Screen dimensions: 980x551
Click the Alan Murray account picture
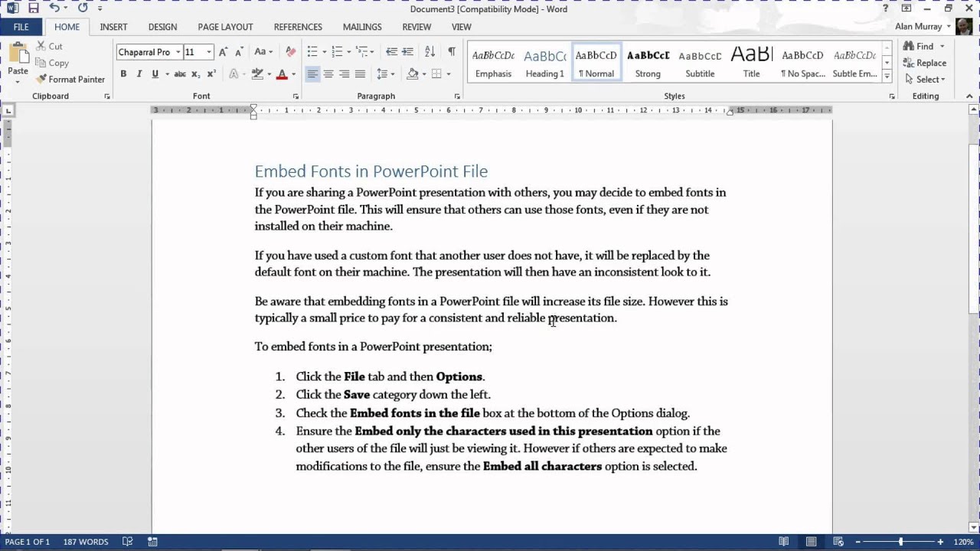964,26
